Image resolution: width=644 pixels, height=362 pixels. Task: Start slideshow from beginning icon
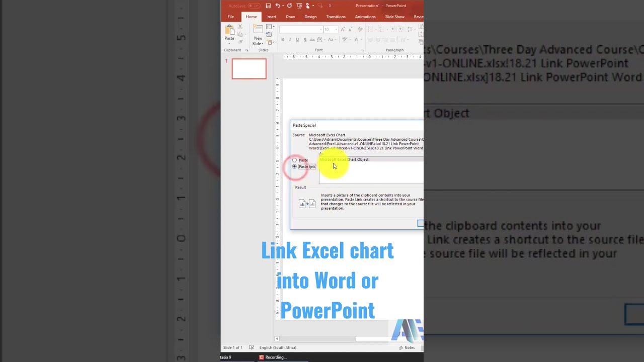[x=299, y=6]
